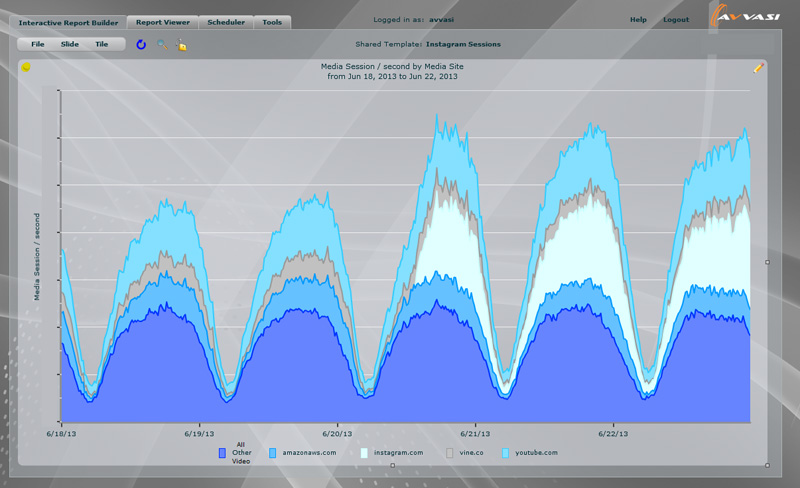This screenshot has height=488, width=800.
Task: Open the Slide menu
Action: click(70, 44)
